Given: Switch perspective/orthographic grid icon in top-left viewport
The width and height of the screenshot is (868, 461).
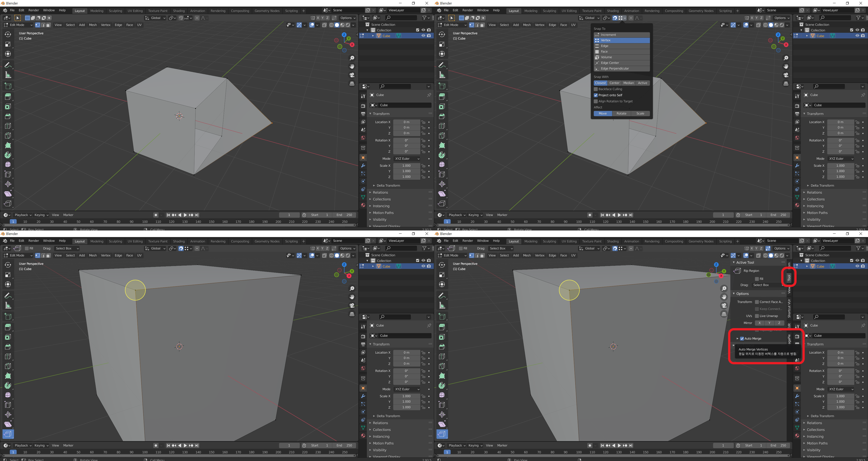Looking at the screenshot, I should coord(352,83).
